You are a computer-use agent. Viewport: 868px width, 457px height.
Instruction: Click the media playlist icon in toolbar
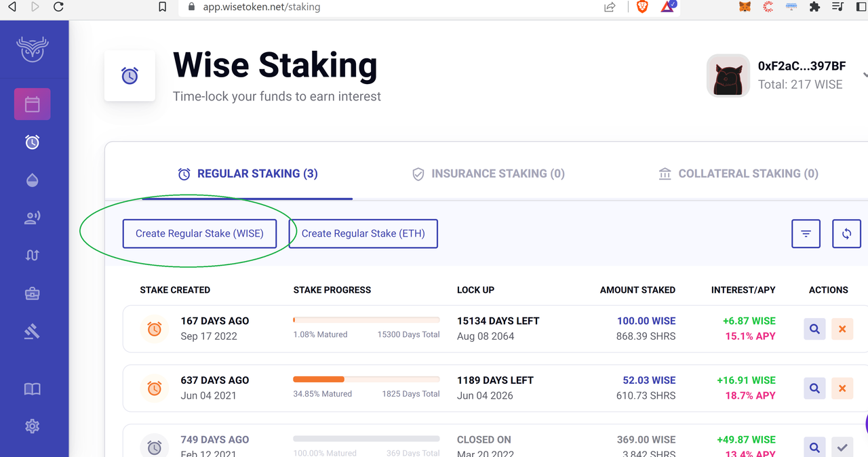pos(838,7)
